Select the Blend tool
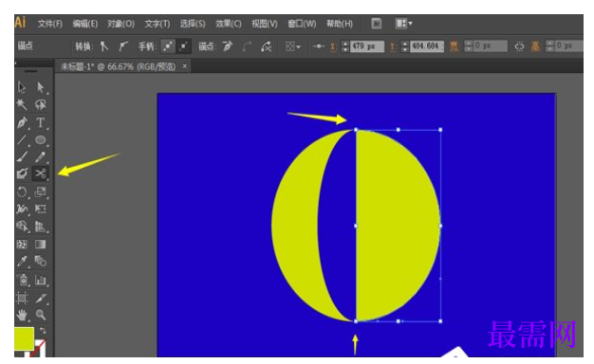Screen dimensions: 594x364 [x=40, y=261]
